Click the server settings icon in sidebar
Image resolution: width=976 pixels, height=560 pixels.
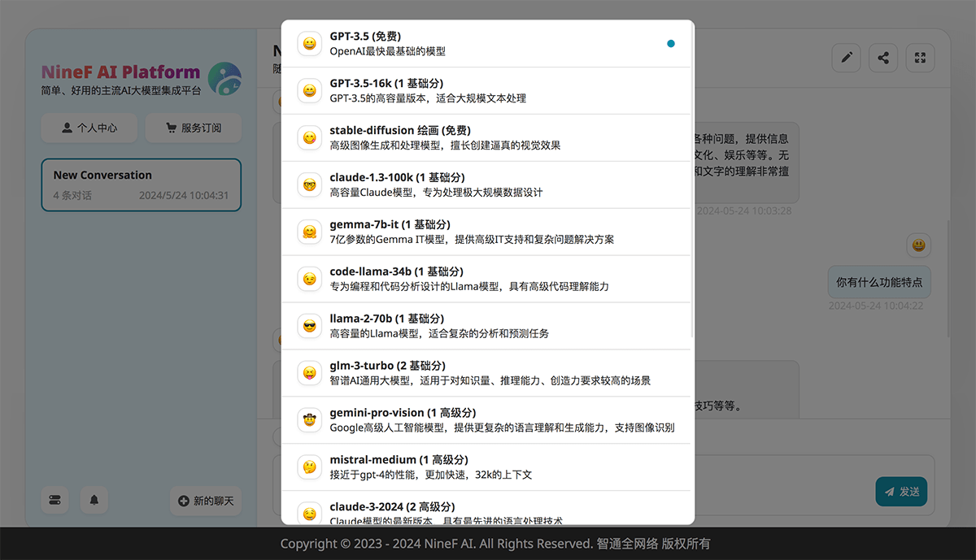[x=55, y=501]
